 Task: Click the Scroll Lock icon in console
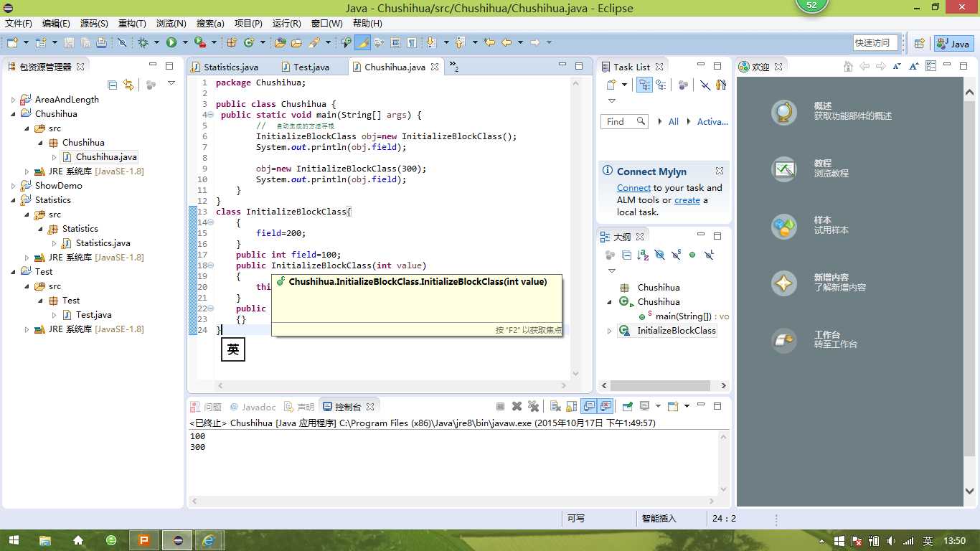[x=571, y=406]
